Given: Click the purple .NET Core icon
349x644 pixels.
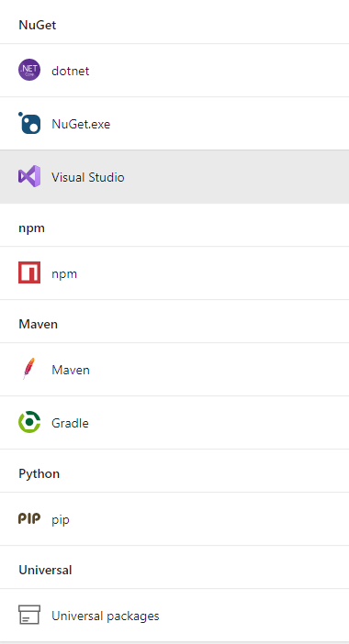Looking at the screenshot, I should [x=29, y=71].
